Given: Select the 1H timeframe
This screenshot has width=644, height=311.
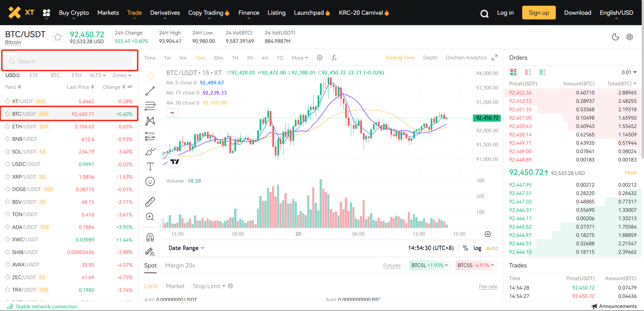Looking at the screenshot, I should [x=235, y=58].
